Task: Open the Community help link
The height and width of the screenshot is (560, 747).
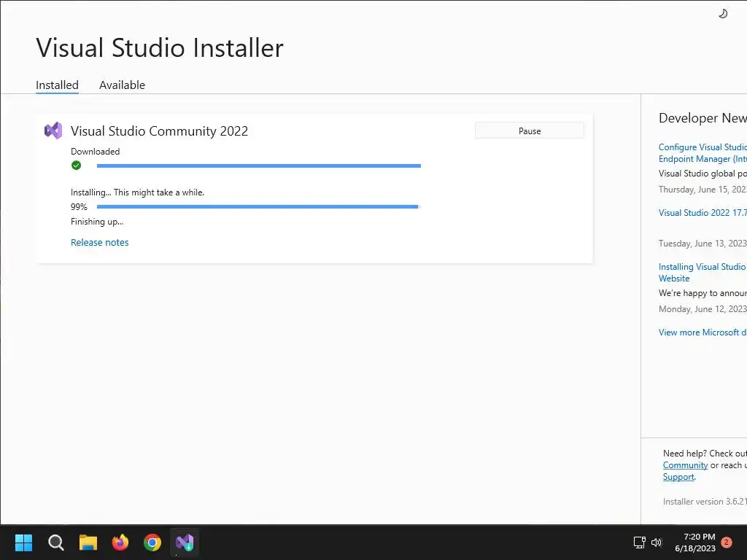Action: point(685,465)
